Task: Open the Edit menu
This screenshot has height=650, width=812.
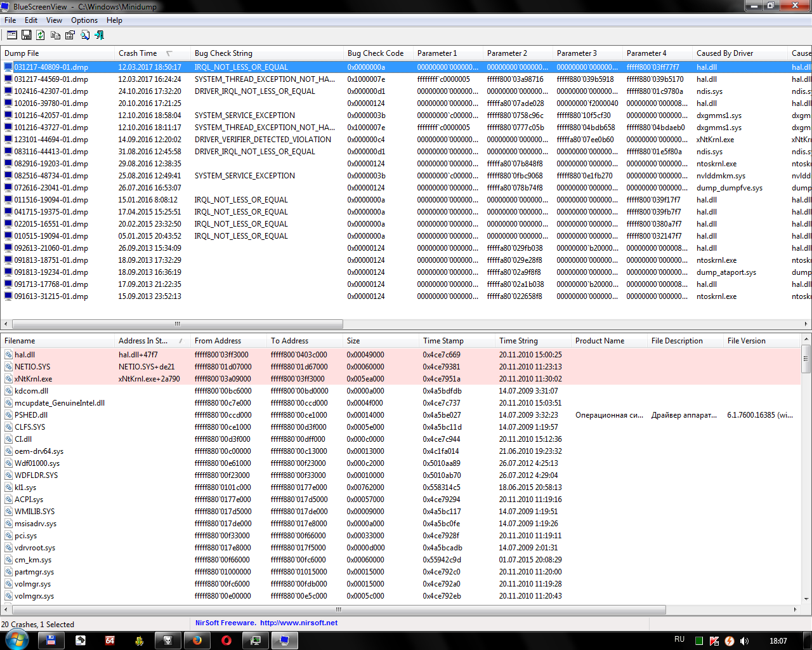Action: [31, 20]
